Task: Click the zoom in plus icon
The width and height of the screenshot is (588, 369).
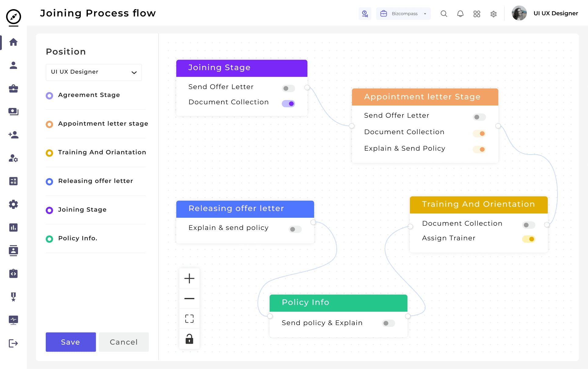Action: 189,278
